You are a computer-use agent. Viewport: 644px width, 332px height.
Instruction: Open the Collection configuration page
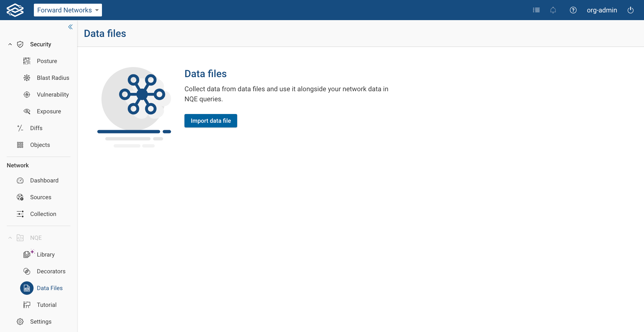[x=43, y=214]
